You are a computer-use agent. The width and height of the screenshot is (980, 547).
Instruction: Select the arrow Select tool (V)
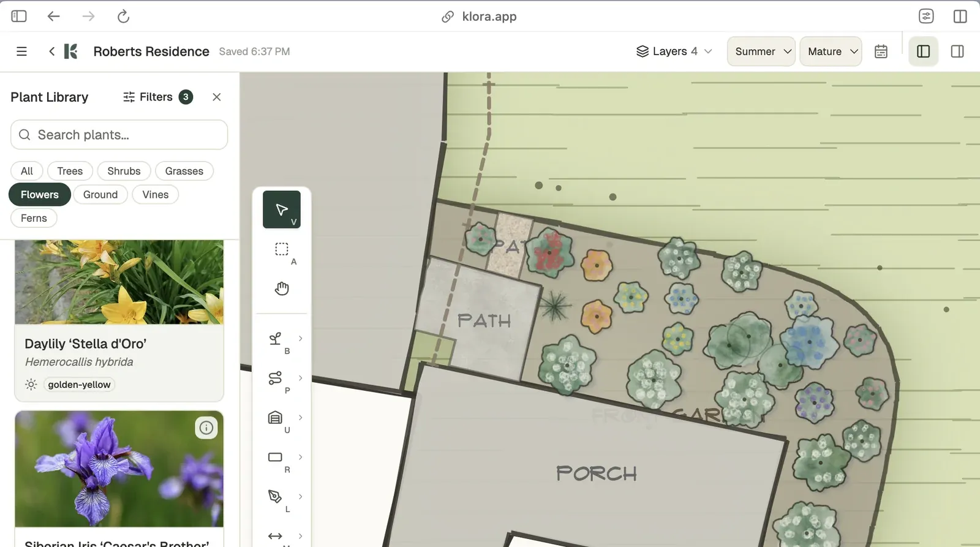281,209
